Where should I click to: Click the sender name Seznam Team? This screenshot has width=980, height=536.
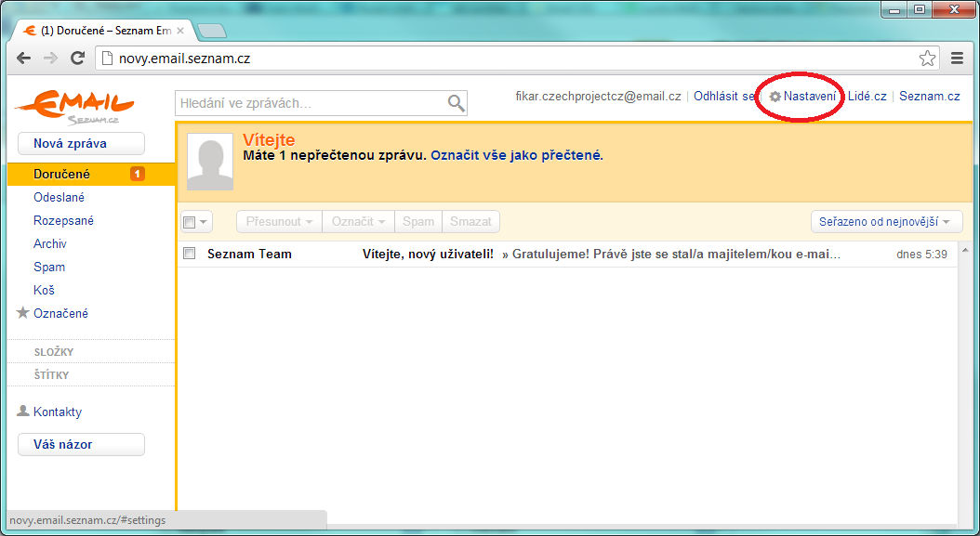(249, 255)
